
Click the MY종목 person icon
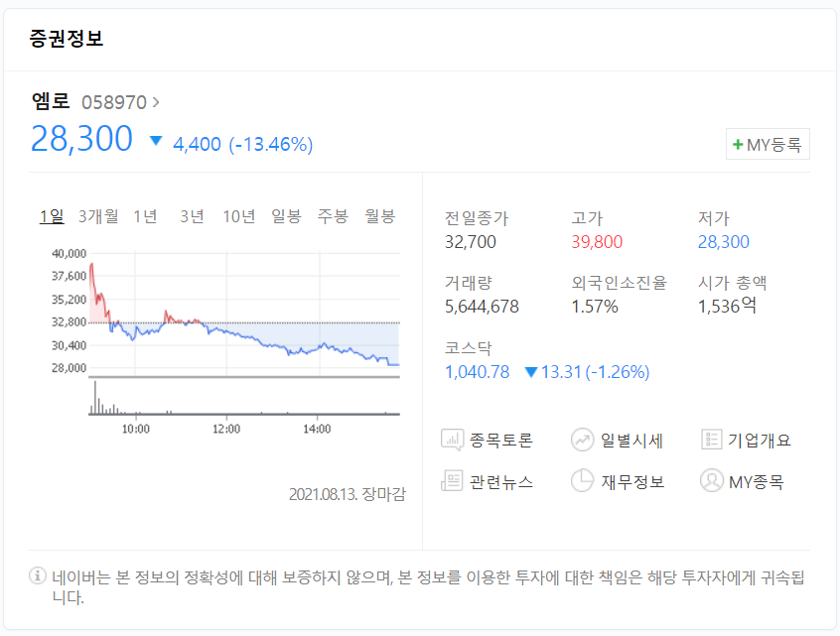[x=712, y=481]
